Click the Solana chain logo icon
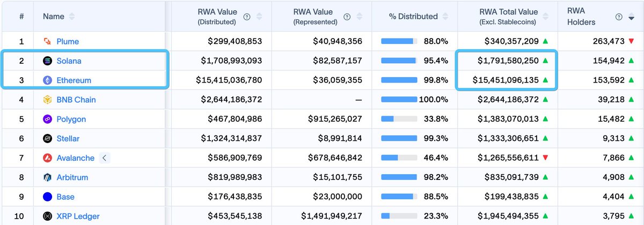The height and width of the screenshot is (225, 644). pyautogui.click(x=47, y=61)
